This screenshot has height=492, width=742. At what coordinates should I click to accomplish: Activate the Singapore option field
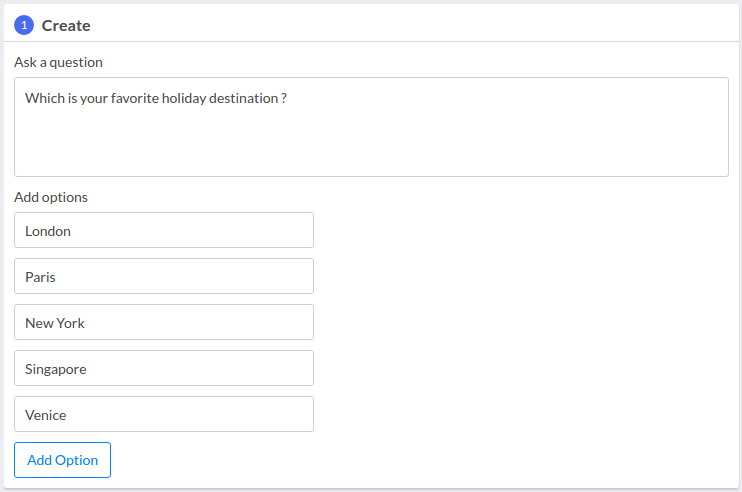tap(164, 368)
